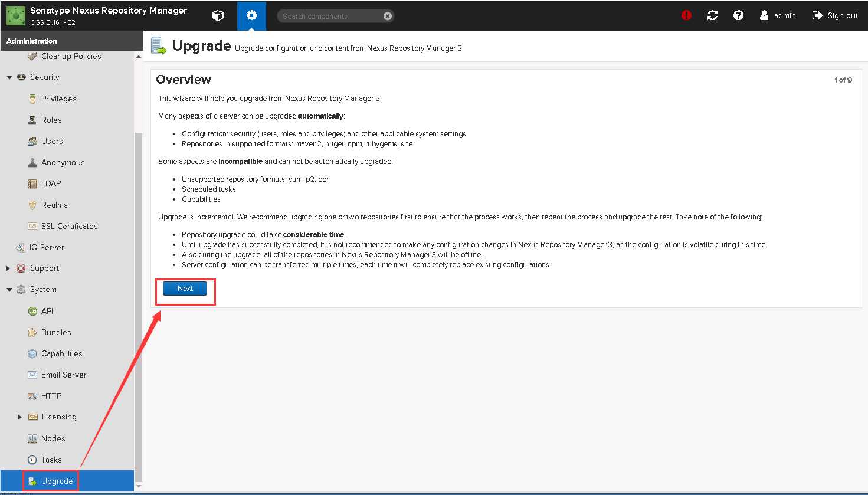Viewport: 868px width, 495px height.
Task: Expand the Licensing tree node
Action: (x=19, y=417)
